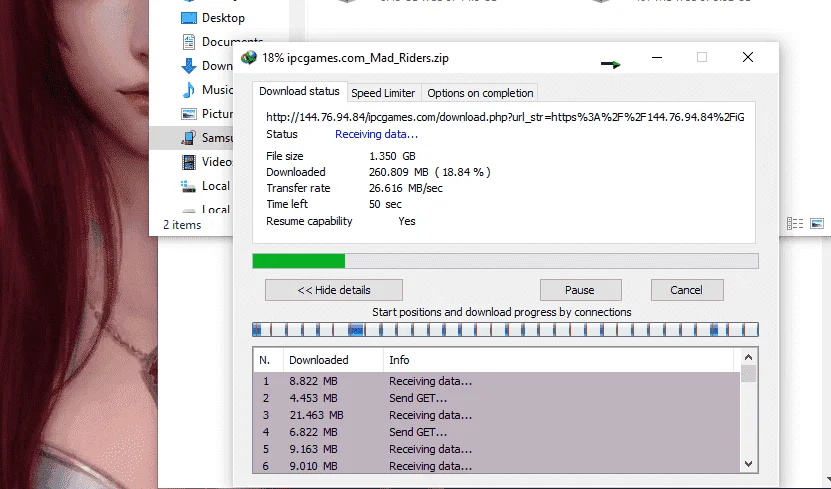Viewport: 831px width, 489px height.
Task: Pause the download
Action: pyautogui.click(x=580, y=290)
